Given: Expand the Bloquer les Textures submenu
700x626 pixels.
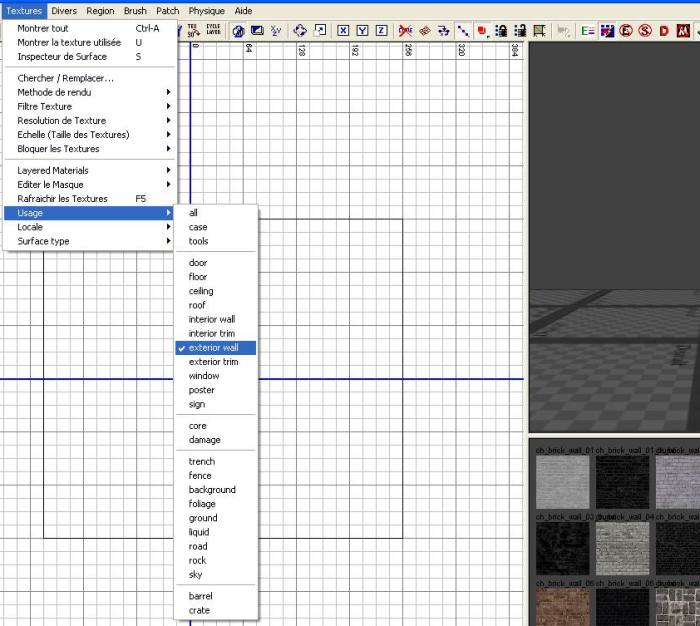Looking at the screenshot, I should [x=89, y=149].
